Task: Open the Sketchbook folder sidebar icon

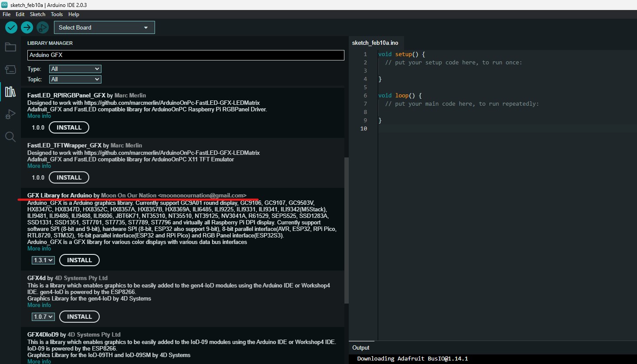Action: [10, 47]
